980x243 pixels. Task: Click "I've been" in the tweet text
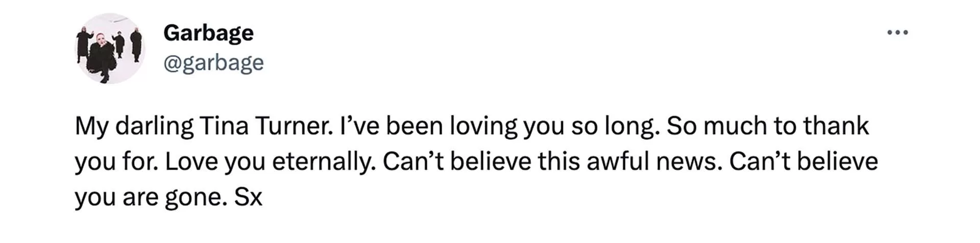tap(391, 126)
